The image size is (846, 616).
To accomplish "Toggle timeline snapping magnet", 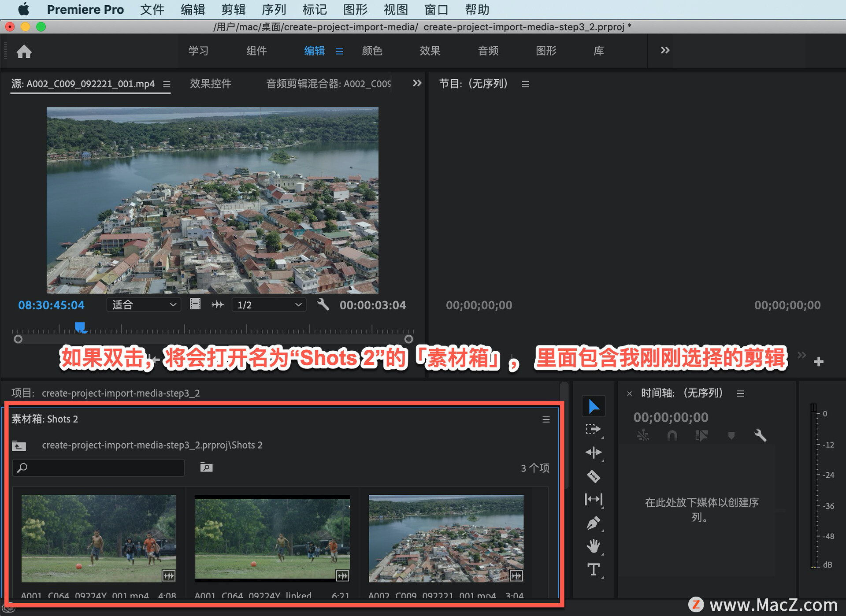I will pyautogui.click(x=672, y=436).
